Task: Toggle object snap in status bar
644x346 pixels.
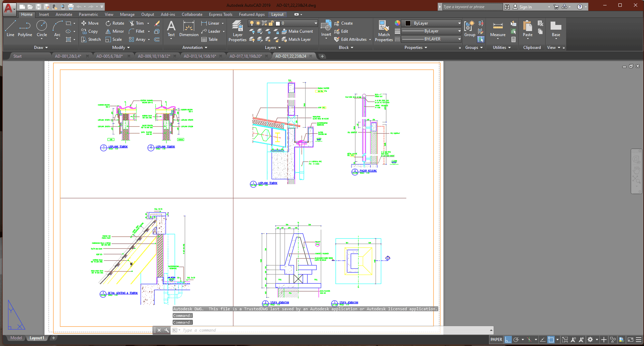Action: click(x=551, y=340)
